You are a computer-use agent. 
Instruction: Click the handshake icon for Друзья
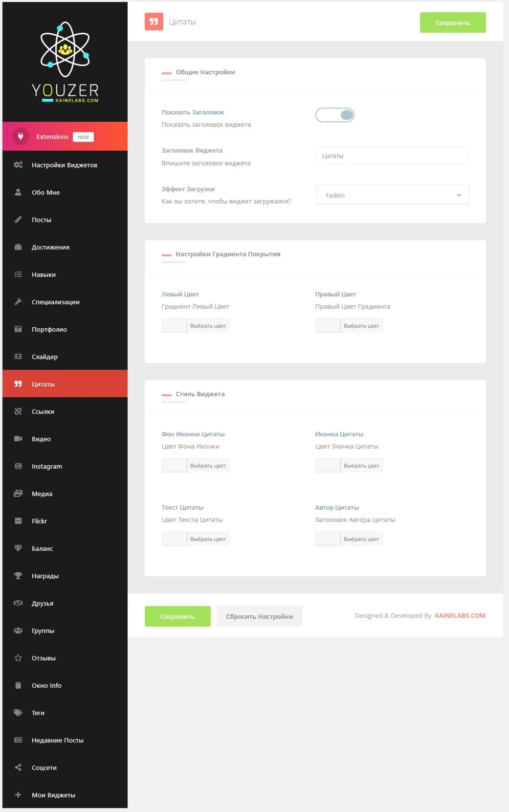pos(18,603)
